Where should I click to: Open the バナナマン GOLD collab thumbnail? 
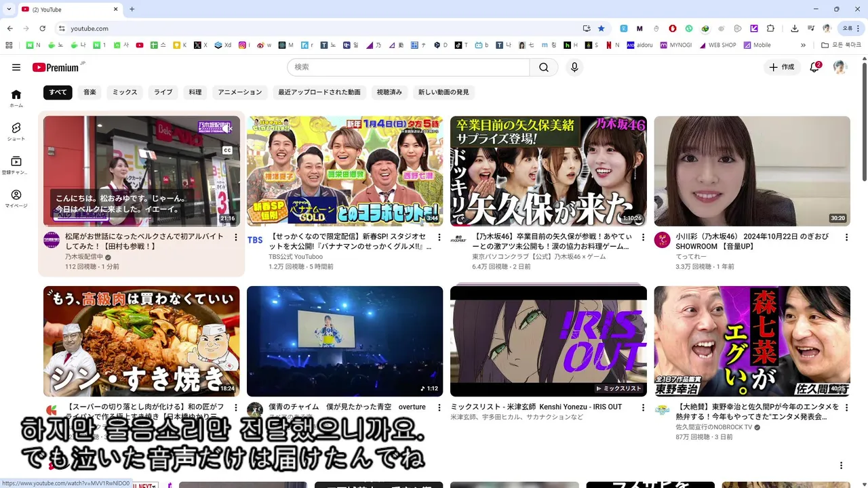[344, 171]
